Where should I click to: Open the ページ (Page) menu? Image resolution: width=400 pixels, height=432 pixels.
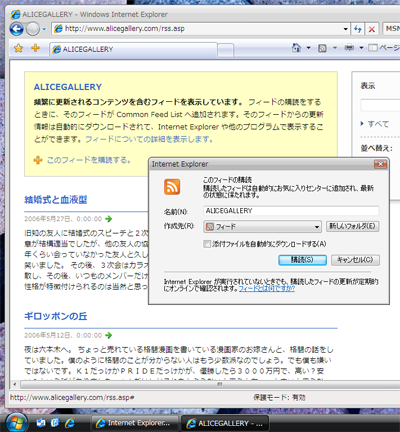[384, 48]
